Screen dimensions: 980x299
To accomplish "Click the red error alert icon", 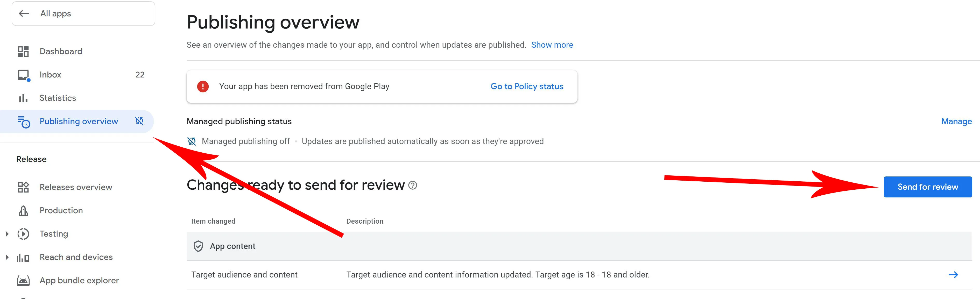I will tap(203, 87).
